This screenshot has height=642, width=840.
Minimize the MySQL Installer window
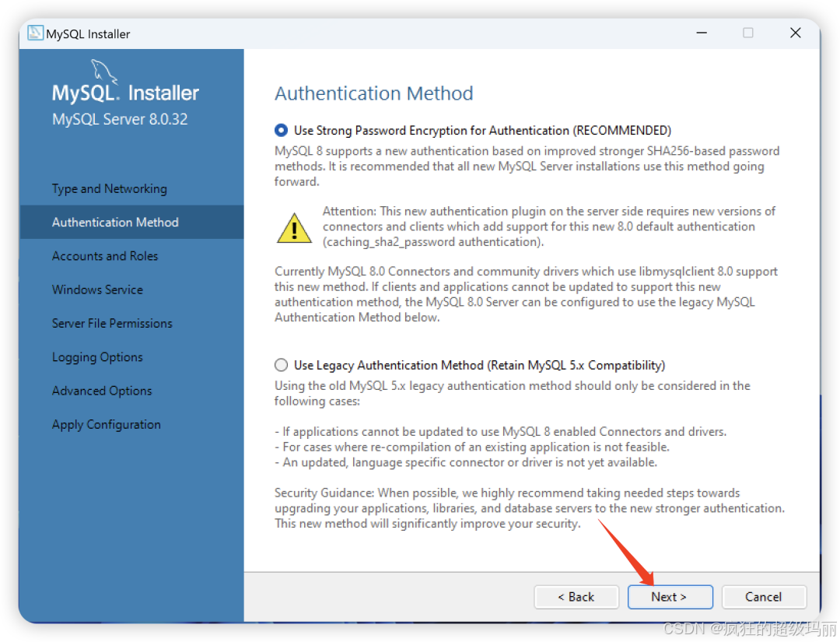point(702,33)
